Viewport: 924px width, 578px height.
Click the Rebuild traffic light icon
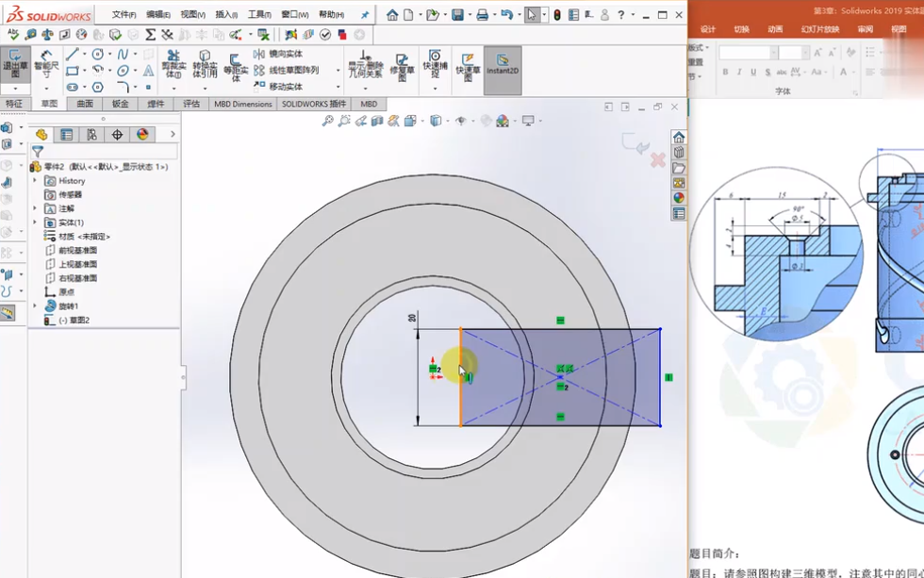coord(557,15)
